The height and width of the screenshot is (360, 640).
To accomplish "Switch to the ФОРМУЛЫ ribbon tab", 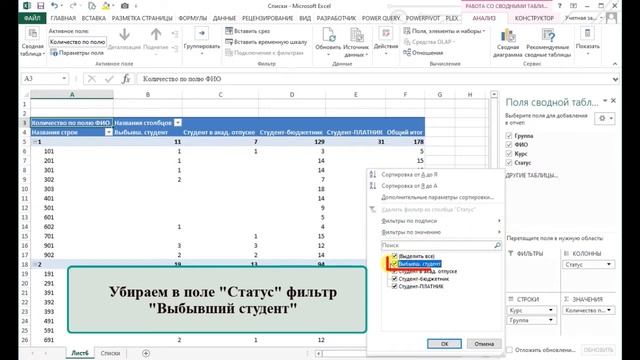I will click(193, 18).
